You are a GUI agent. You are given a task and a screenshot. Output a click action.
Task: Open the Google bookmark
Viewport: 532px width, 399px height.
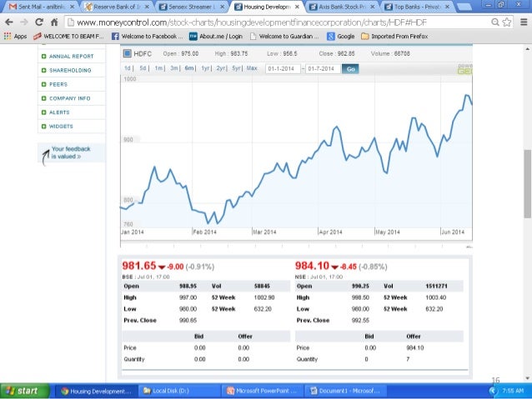pyautogui.click(x=341, y=37)
